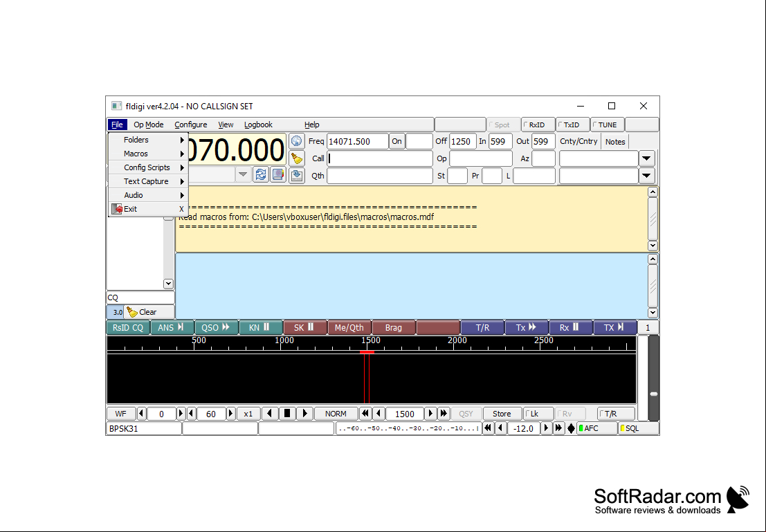Click single-left arrow beside 1500 field

coord(379,413)
